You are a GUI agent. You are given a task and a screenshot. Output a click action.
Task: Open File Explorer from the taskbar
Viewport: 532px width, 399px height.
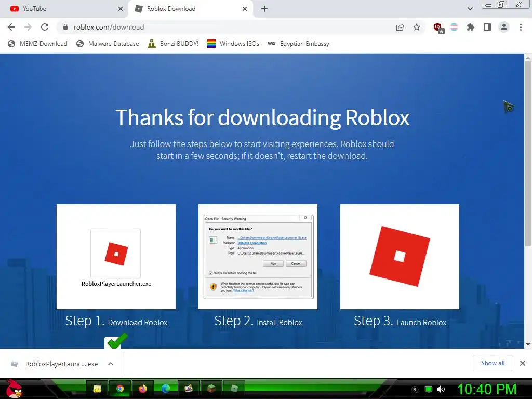(97, 389)
